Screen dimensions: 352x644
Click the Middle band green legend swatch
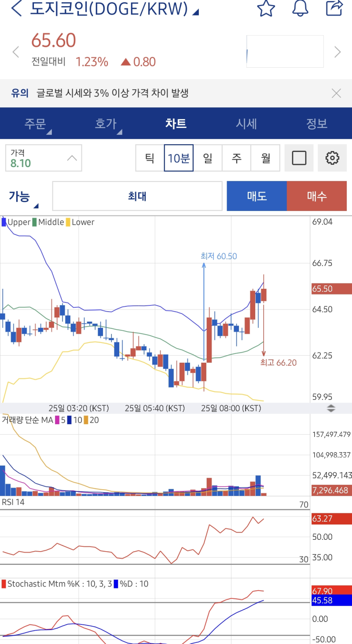click(34, 222)
